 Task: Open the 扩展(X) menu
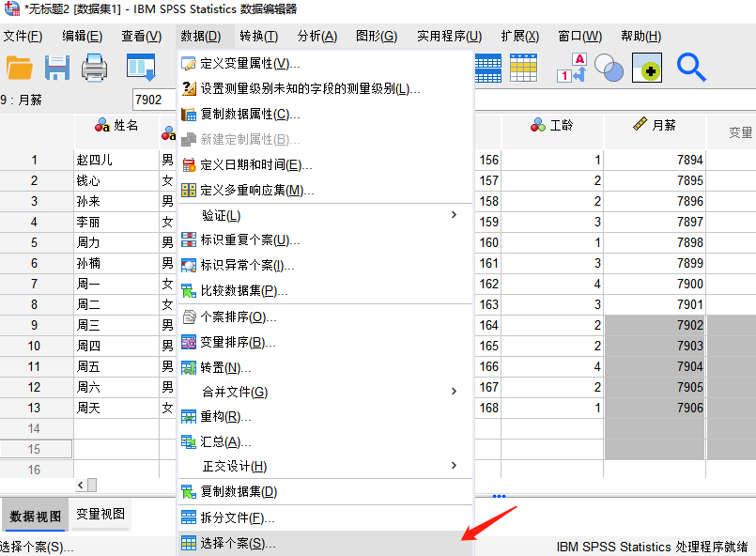click(519, 37)
